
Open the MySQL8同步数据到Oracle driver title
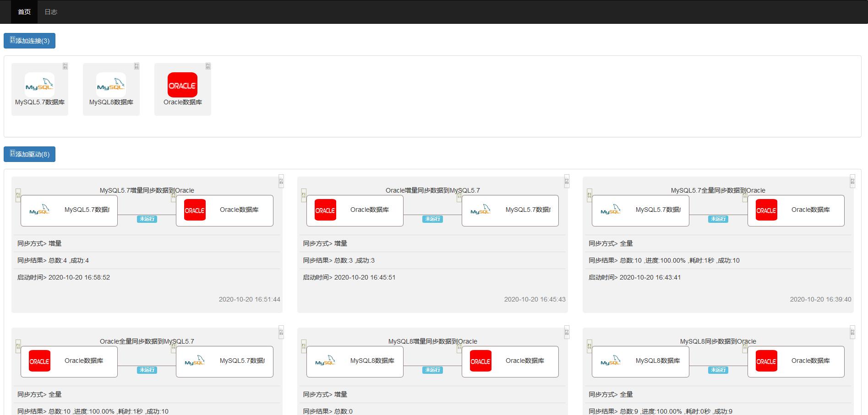718,341
